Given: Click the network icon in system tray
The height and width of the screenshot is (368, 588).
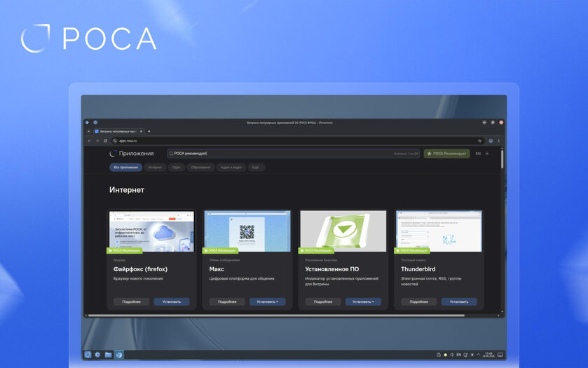Looking at the screenshot, I should click(465, 355).
